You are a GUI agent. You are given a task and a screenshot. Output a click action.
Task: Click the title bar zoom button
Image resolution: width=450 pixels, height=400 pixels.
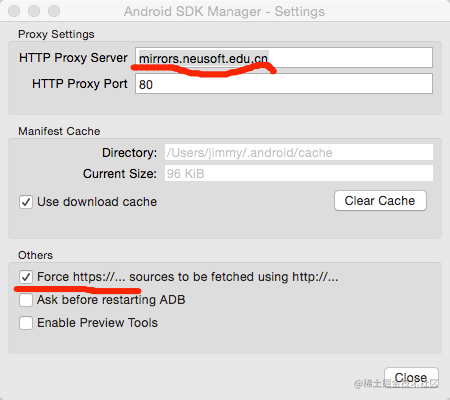point(54,11)
